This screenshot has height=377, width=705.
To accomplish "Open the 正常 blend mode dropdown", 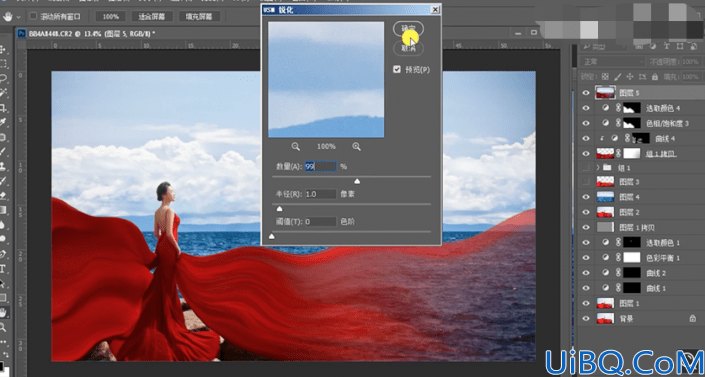I will 612,62.
